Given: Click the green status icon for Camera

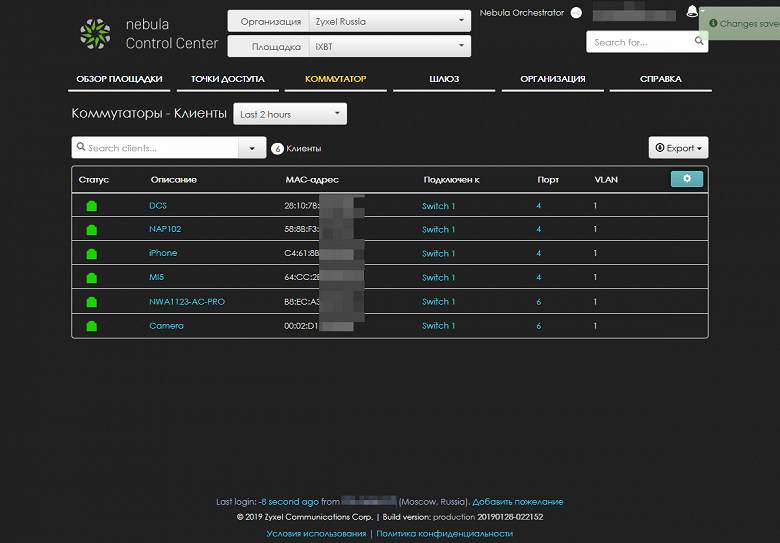Looking at the screenshot, I should (x=92, y=326).
